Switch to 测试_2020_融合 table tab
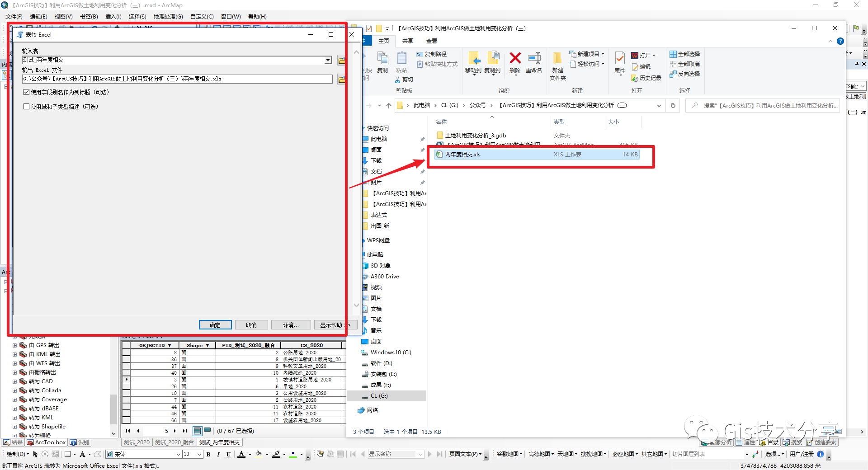The height and width of the screenshot is (470, 868). coord(174,442)
